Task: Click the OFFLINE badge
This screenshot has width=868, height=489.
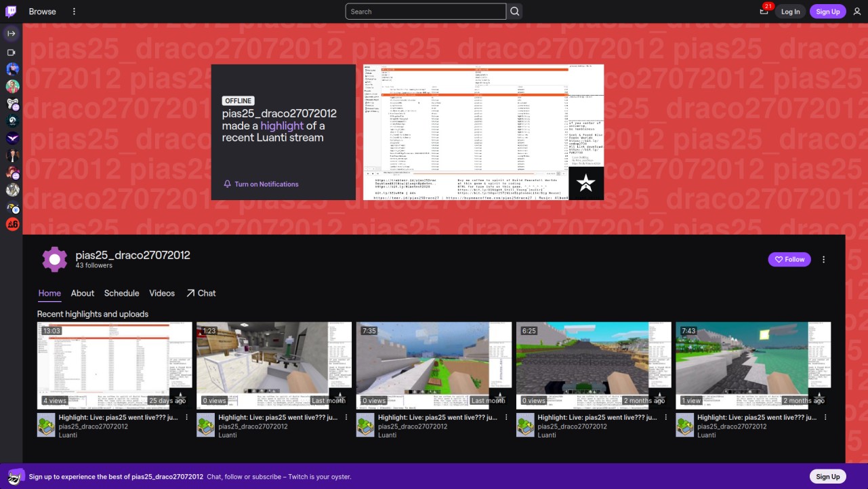Action: 239,101
